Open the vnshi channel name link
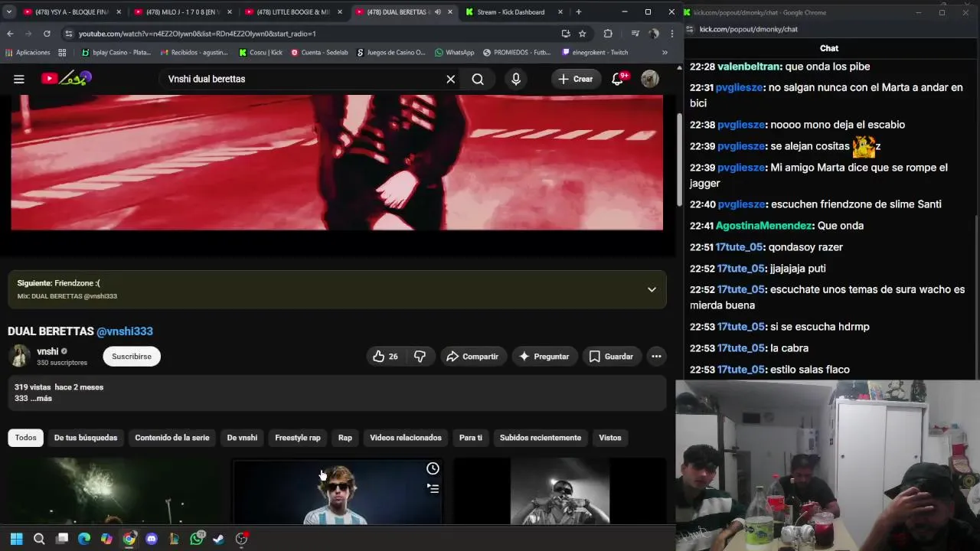Viewport: 980px width, 551px height. click(x=47, y=351)
